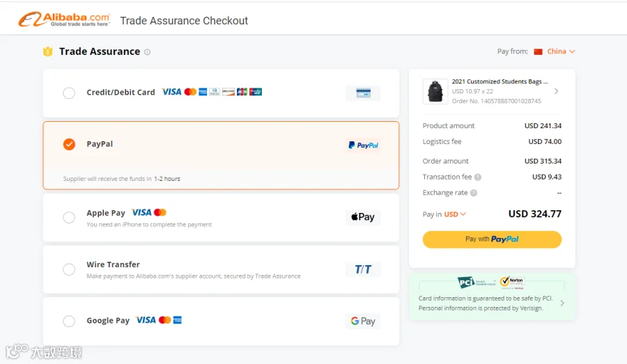Click the credit card icon badge
Screen dimensions: 627x364
click(363, 93)
